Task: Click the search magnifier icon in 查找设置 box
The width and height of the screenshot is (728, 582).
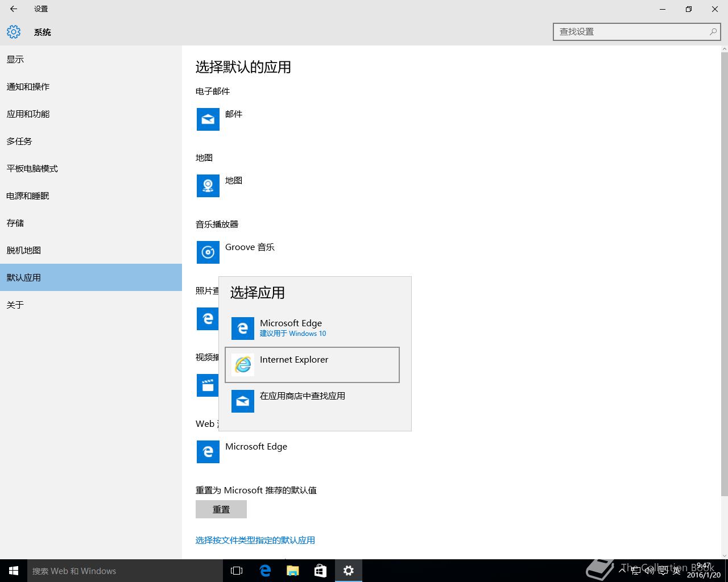Action: (x=713, y=32)
